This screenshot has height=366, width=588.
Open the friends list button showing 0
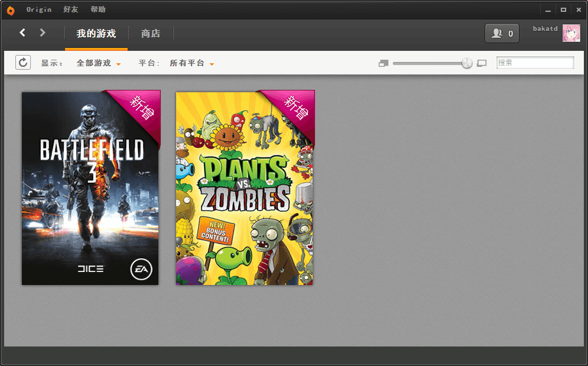(502, 34)
